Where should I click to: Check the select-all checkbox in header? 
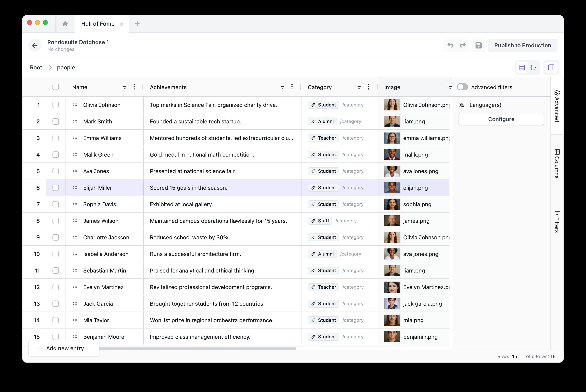[x=55, y=87]
